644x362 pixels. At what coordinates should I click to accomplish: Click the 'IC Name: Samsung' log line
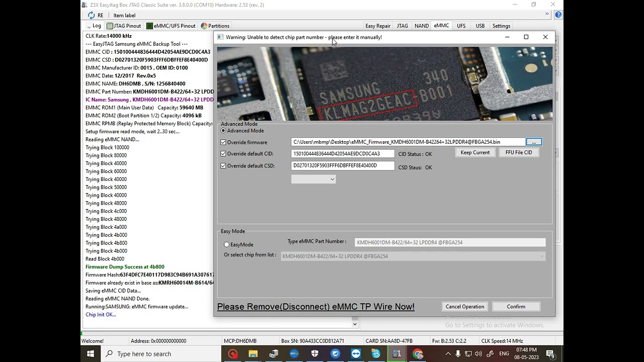click(x=149, y=100)
